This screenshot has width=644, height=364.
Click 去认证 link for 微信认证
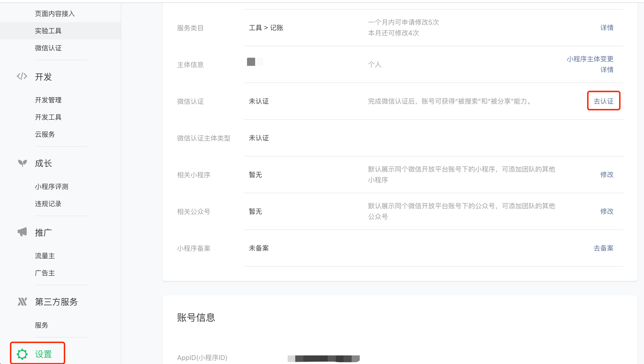[603, 101]
